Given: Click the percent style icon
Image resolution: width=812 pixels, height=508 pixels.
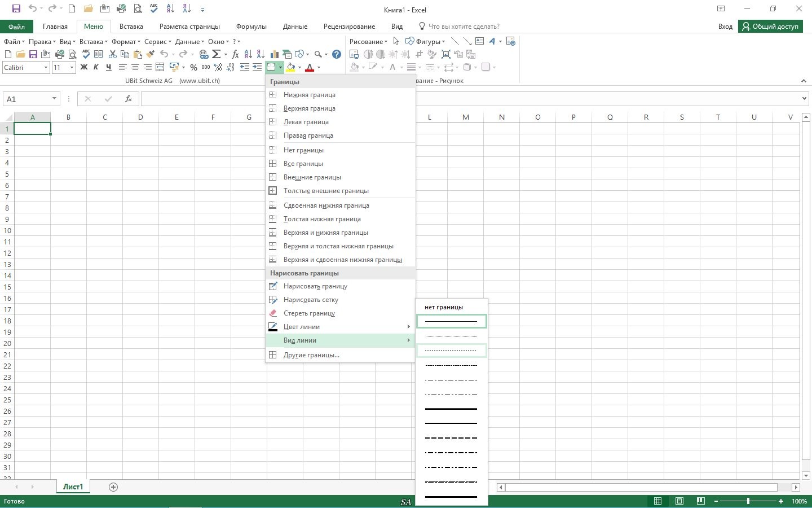Looking at the screenshot, I should 193,67.
